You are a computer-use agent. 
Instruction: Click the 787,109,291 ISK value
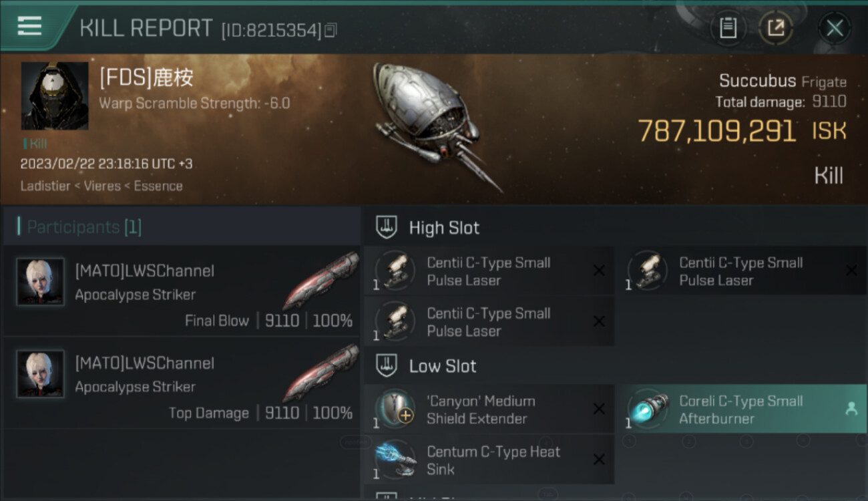[x=742, y=130]
